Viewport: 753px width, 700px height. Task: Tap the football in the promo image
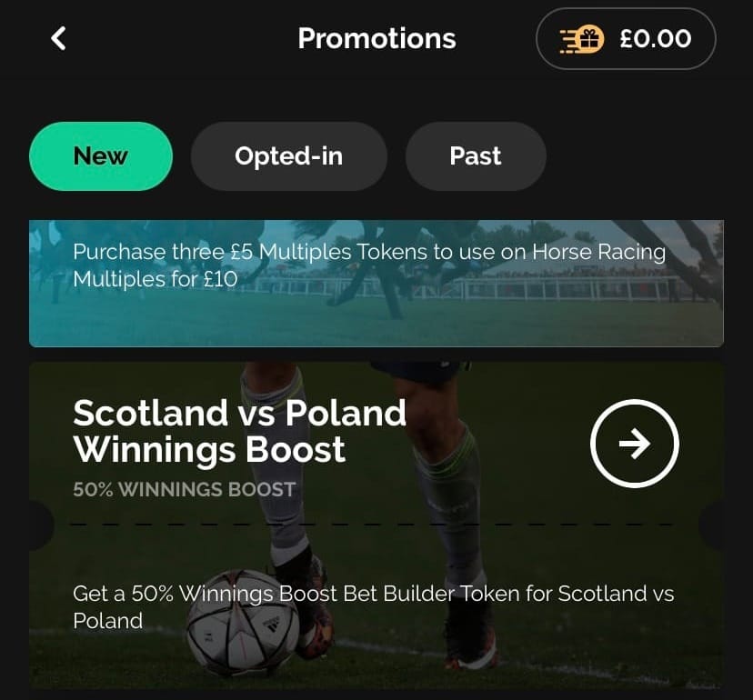[243, 623]
